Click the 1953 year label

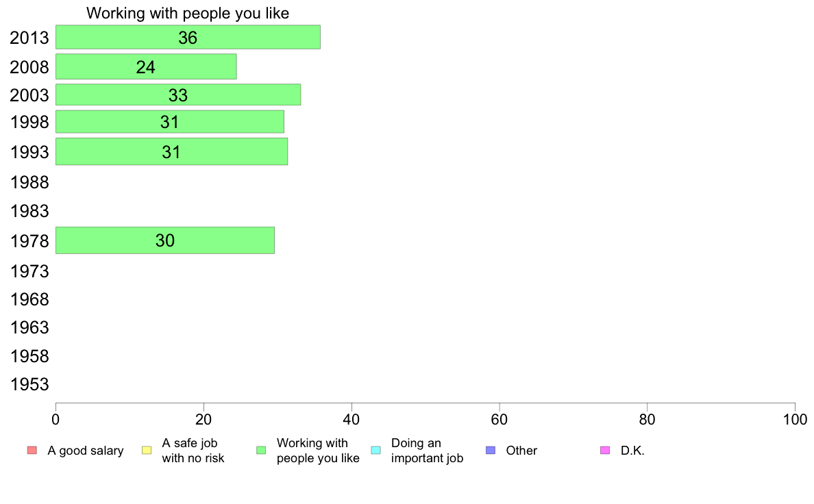pyautogui.click(x=29, y=385)
